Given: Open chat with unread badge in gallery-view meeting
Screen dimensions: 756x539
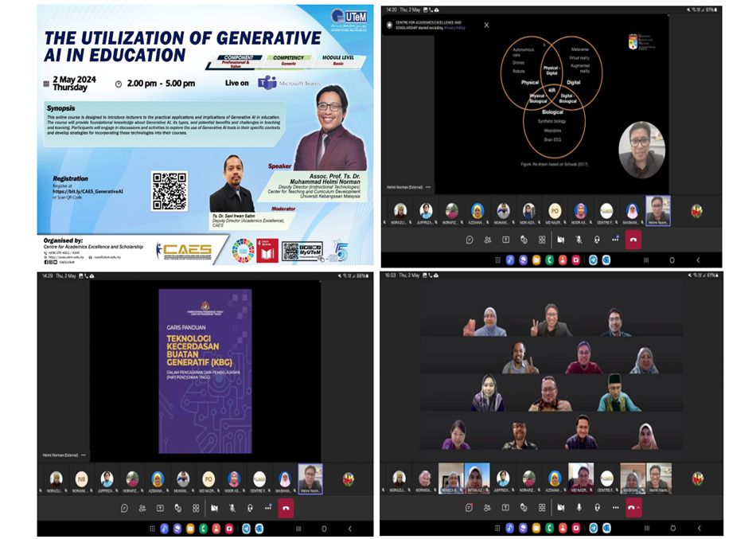Looking at the screenshot, I should tap(470, 507).
